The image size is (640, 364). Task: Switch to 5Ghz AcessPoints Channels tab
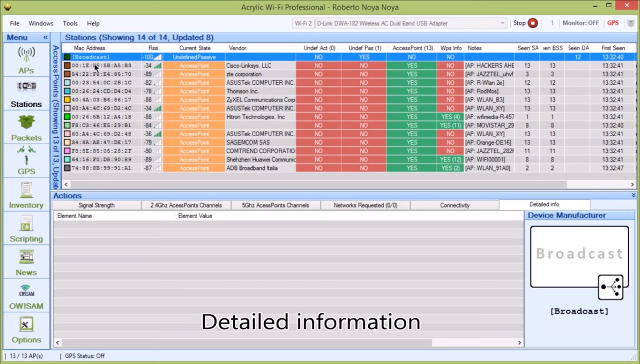pos(276,205)
